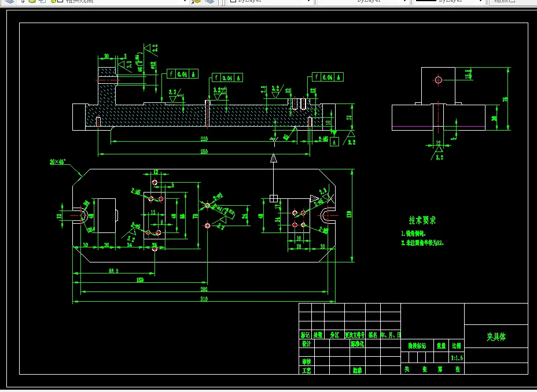Select the 批准 title block cell
This screenshot has height=392, width=537.
point(357,371)
